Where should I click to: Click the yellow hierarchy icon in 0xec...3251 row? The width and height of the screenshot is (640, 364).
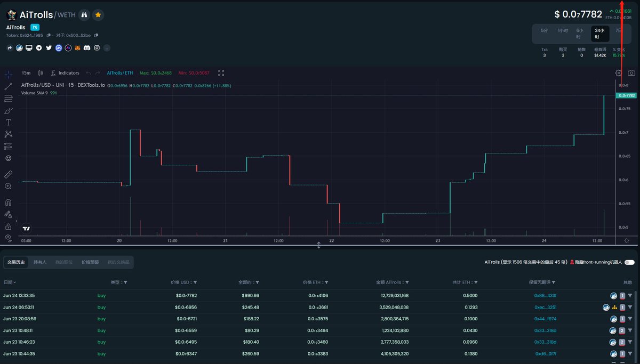click(614, 307)
